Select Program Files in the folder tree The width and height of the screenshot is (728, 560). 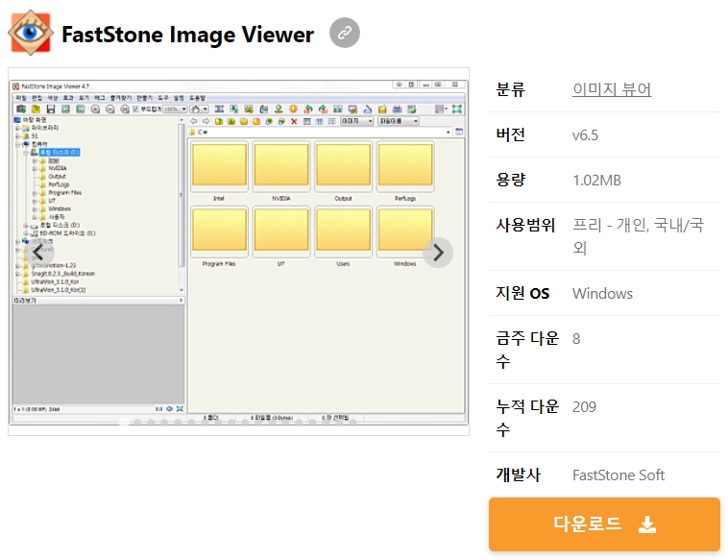[64, 192]
